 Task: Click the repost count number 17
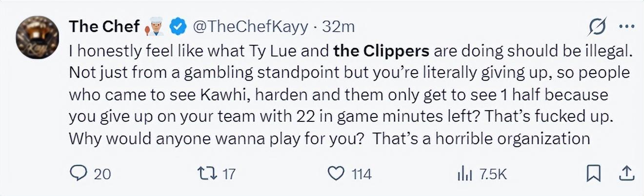(228, 174)
